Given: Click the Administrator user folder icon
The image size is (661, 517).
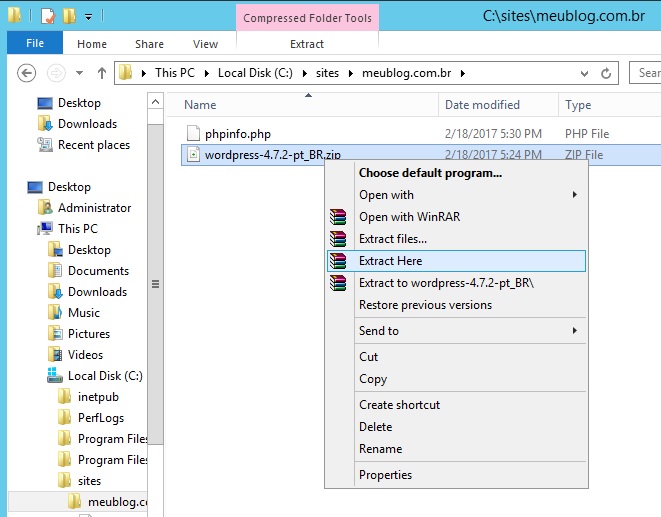Looking at the screenshot, I should point(45,207).
